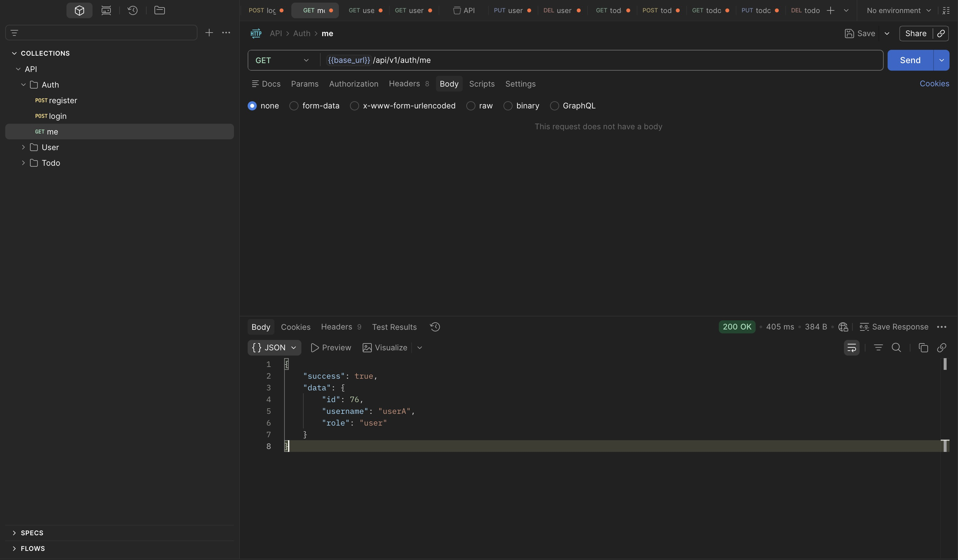Switch to the Scripts tab
Screen dimensions: 958x560
point(482,84)
